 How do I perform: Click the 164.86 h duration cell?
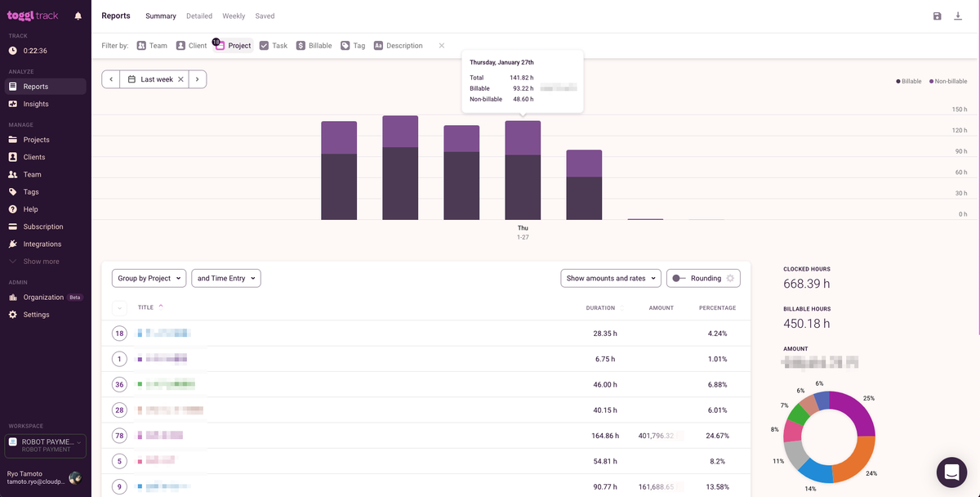coord(605,436)
